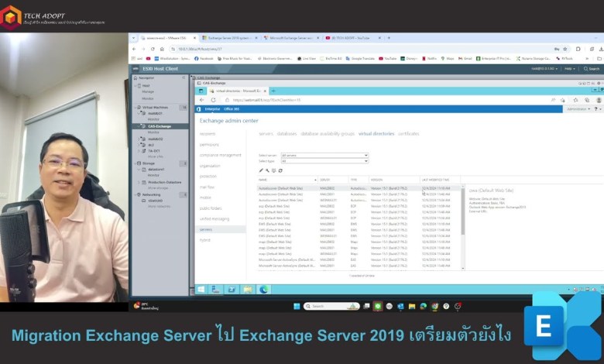Open the Select server dropdown
The height and width of the screenshot is (364, 604).
324,155
